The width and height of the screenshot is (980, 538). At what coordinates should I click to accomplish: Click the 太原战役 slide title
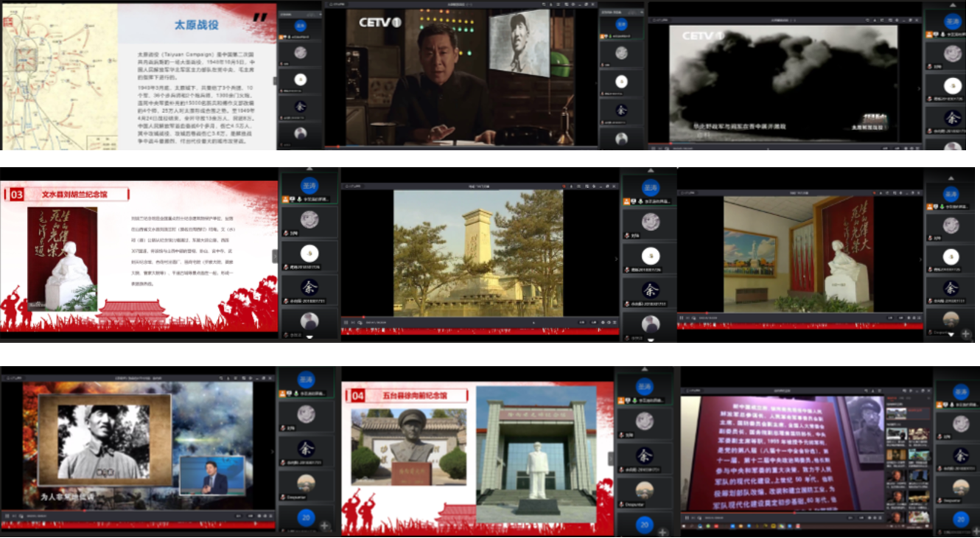[196, 24]
